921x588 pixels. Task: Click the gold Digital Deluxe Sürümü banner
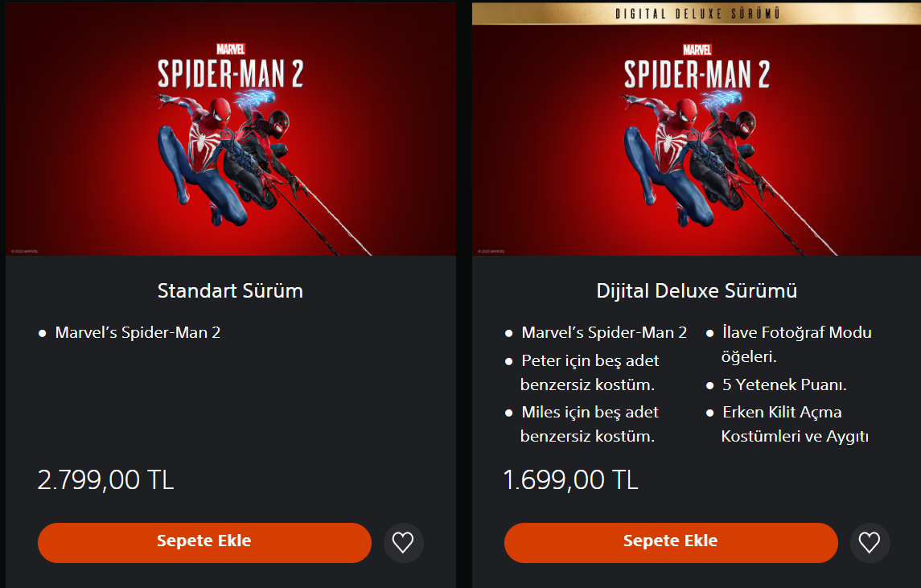coord(697,14)
